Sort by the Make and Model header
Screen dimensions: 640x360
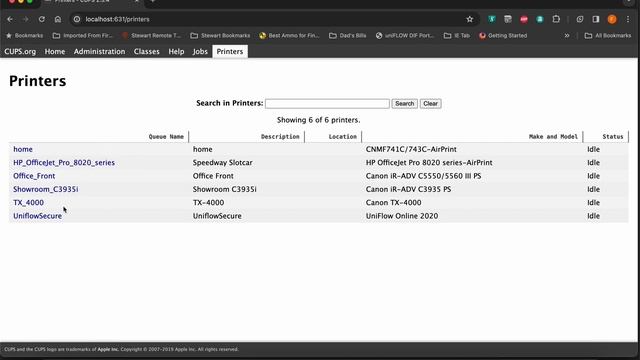pyautogui.click(x=553, y=137)
